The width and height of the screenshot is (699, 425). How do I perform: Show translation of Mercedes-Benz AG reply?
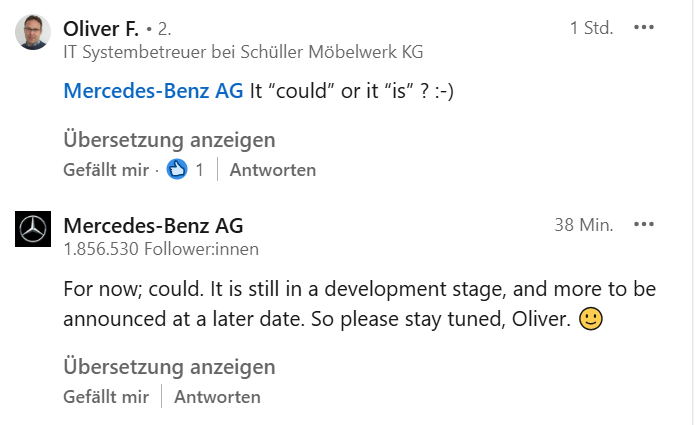pos(169,366)
